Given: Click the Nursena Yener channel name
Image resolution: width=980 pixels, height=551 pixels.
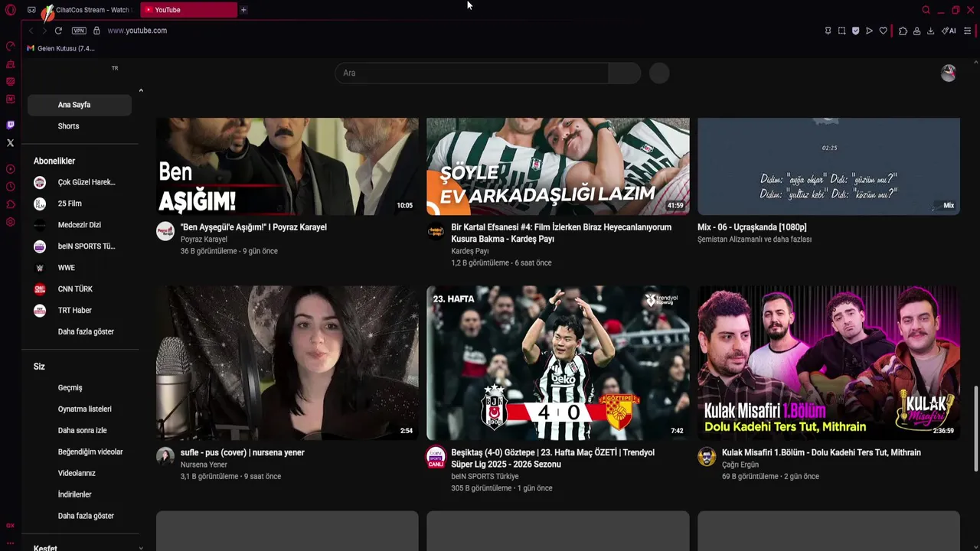Looking at the screenshot, I should pos(204,465).
